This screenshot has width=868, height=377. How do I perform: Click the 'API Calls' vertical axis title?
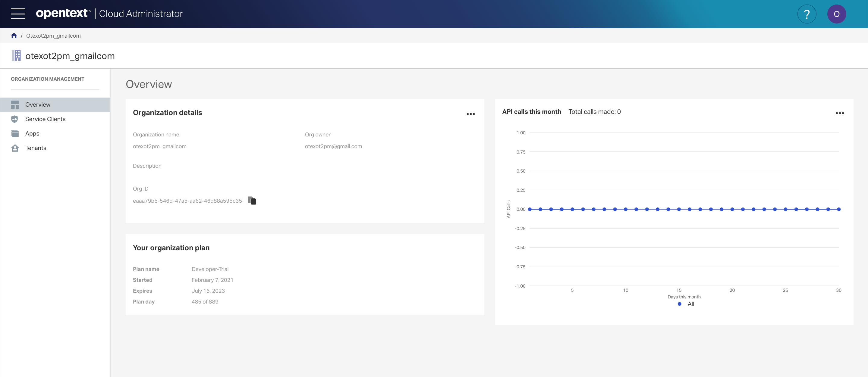(508, 209)
